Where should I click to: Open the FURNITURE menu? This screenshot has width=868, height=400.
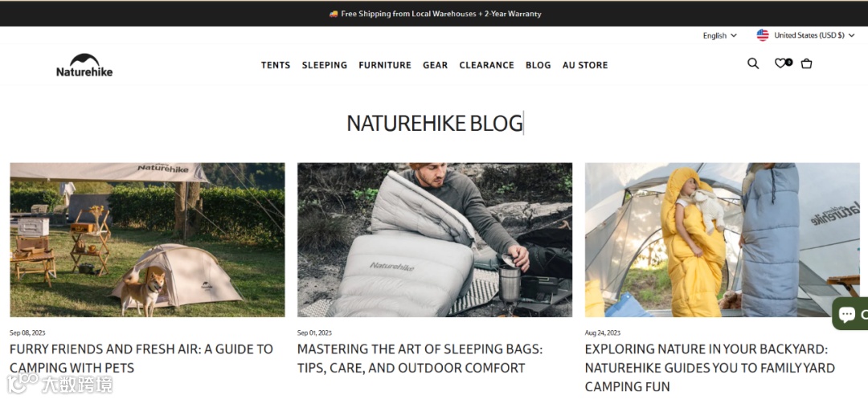[x=385, y=65]
